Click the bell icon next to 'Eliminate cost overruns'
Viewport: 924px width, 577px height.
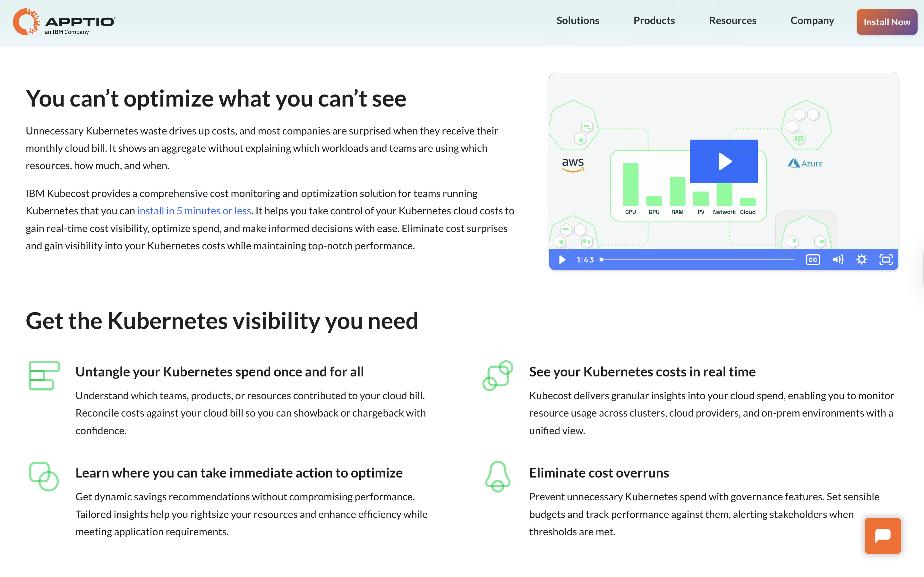tap(498, 476)
